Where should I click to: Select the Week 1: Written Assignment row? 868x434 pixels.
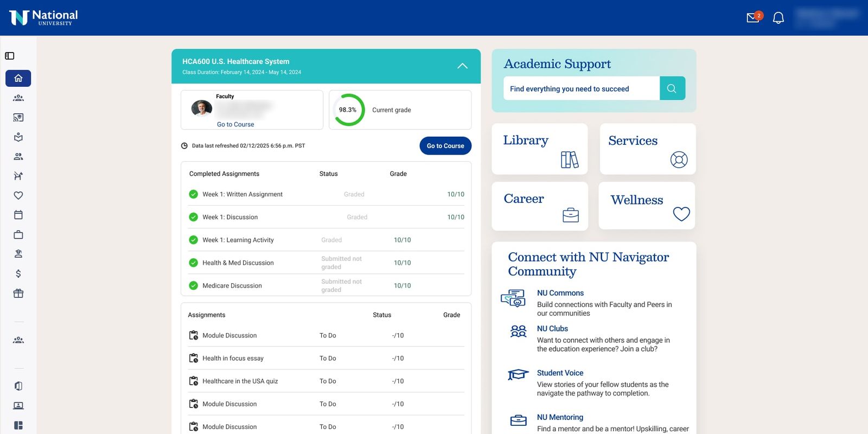326,194
